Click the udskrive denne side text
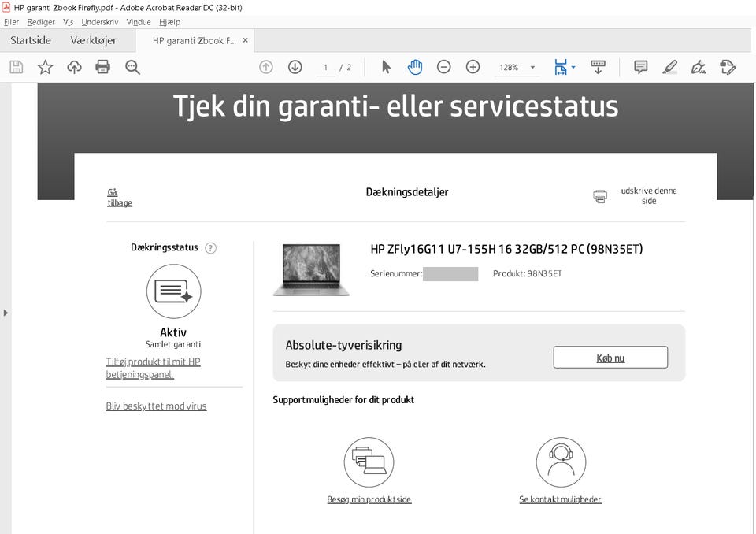756x534 pixels. pos(648,196)
